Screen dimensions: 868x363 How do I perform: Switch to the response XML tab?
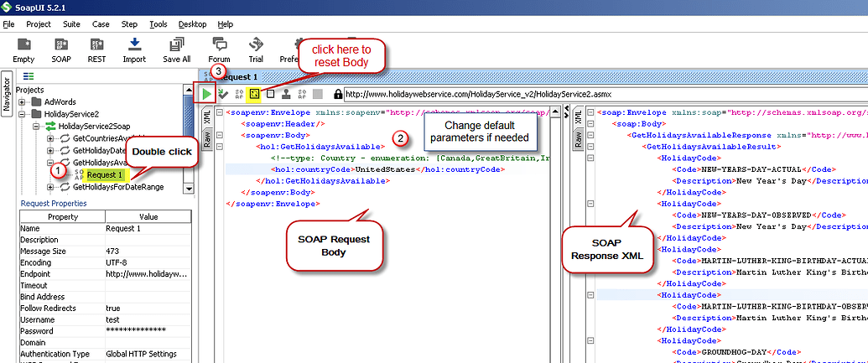577,118
